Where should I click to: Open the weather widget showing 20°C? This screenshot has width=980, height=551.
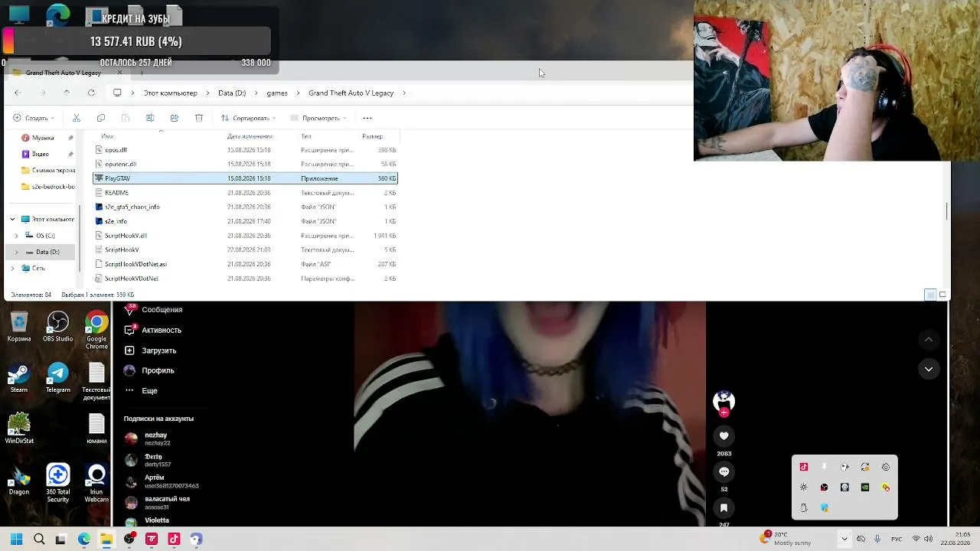click(x=786, y=539)
